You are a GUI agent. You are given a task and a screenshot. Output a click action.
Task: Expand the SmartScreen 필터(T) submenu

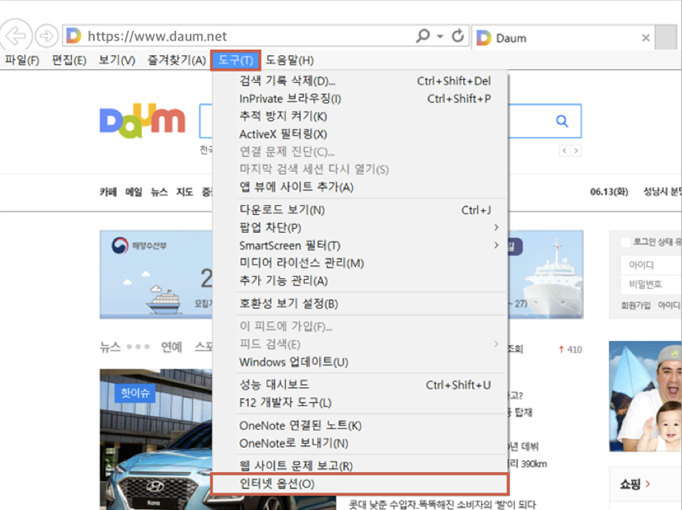click(360, 245)
